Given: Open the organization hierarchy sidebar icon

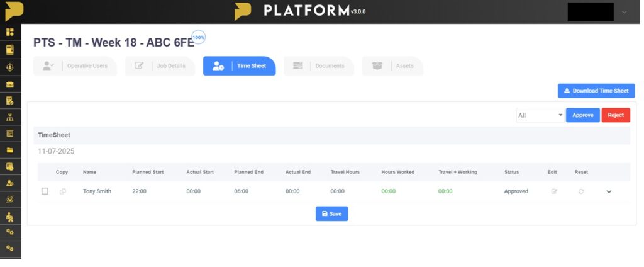Looking at the screenshot, I should pyautogui.click(x=10, y=117).
